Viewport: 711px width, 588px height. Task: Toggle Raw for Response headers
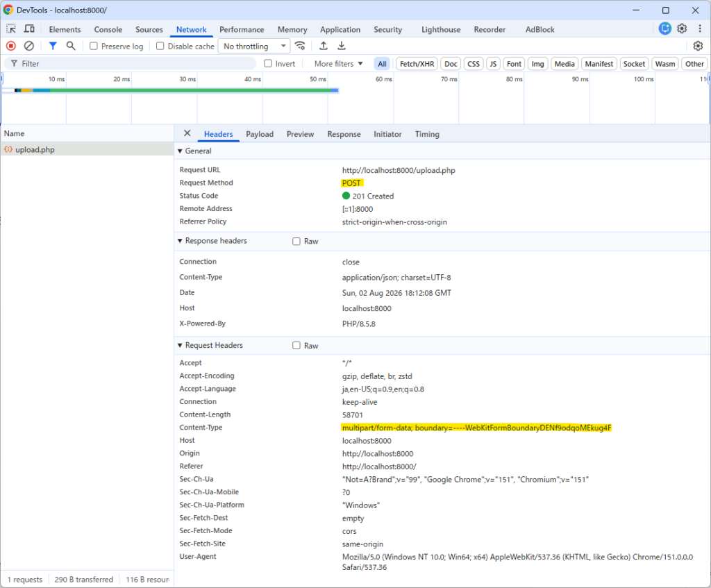click(x=296, y=241)
